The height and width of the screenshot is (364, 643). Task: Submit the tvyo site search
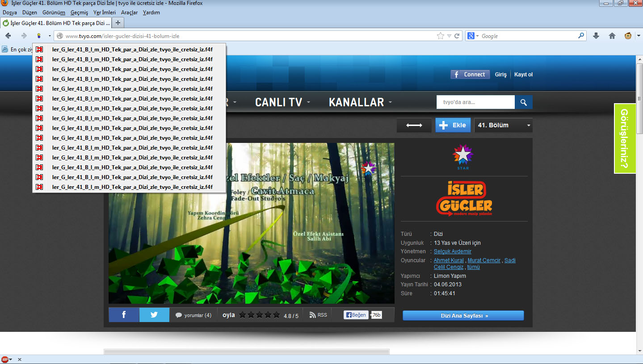coord(524,102)
